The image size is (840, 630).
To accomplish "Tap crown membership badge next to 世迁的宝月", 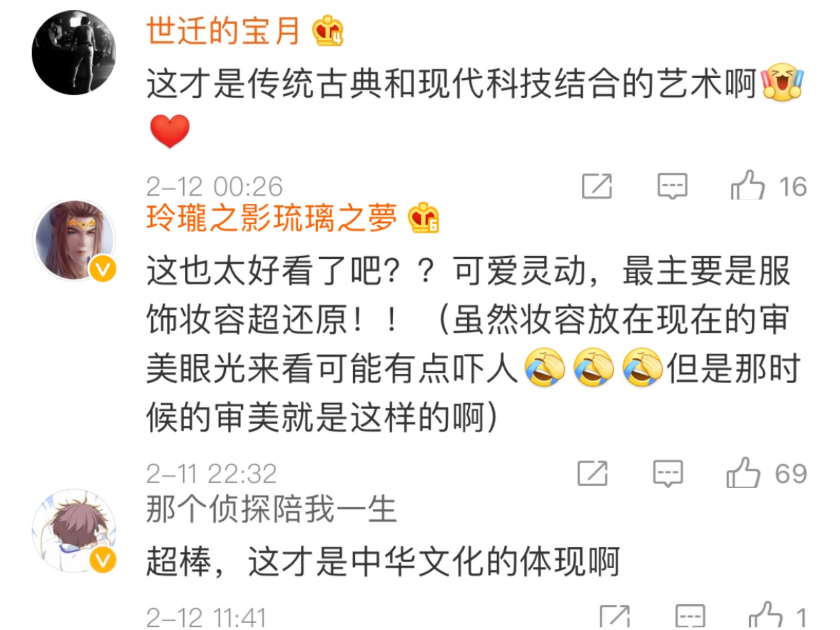I will coord(328,31).
